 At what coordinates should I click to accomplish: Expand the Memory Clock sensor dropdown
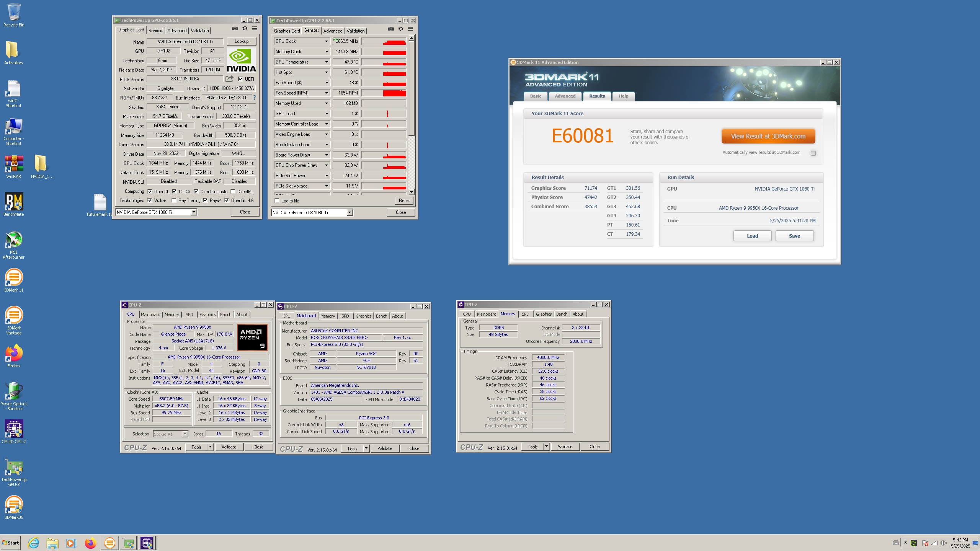click(x=327, y=52)
